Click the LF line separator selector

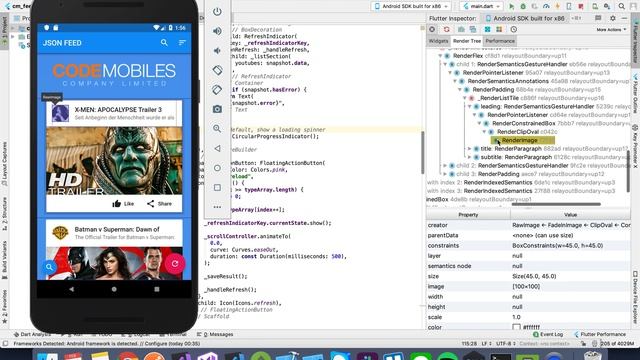coord(486,344)
